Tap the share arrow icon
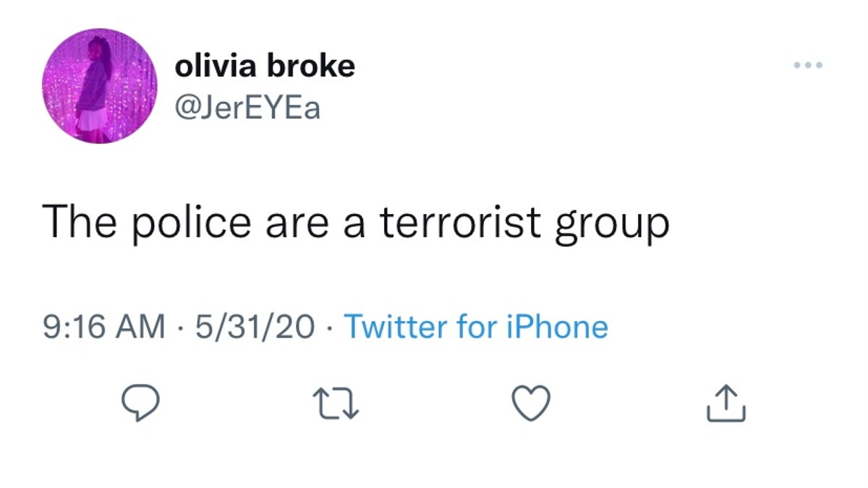 pos(725,403)
